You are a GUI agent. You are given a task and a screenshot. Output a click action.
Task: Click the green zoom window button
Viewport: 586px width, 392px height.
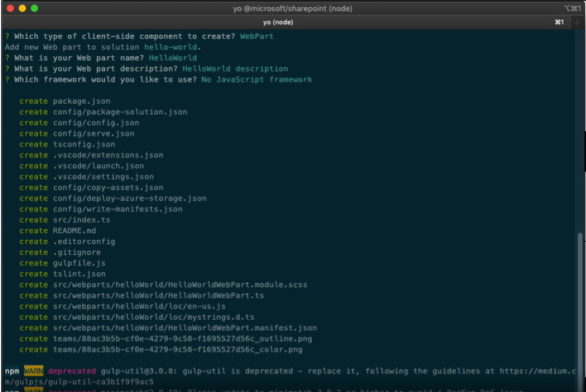(x=34, y=8)
